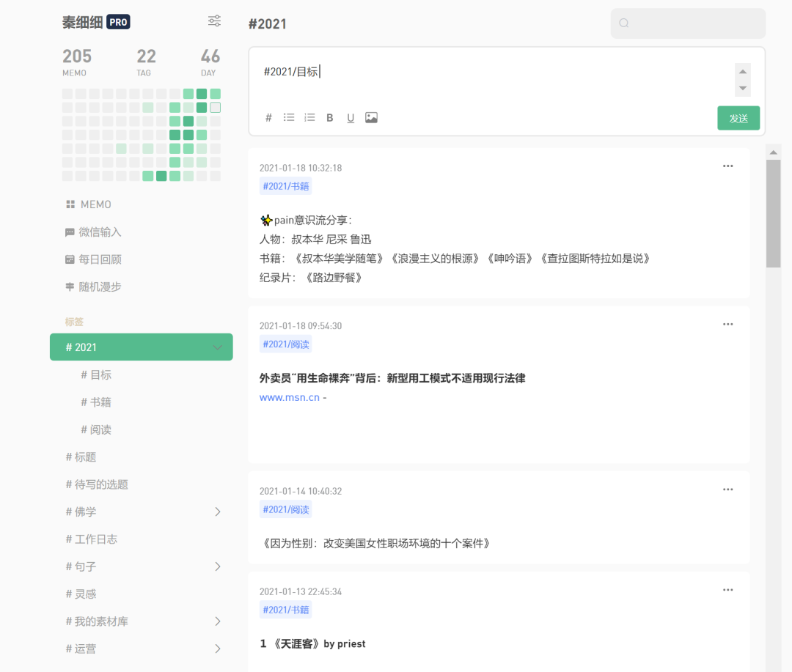Screen dimensions: 792x672
Task: Open options for the 10:32:18 memo
Action: tap(728, 166)
